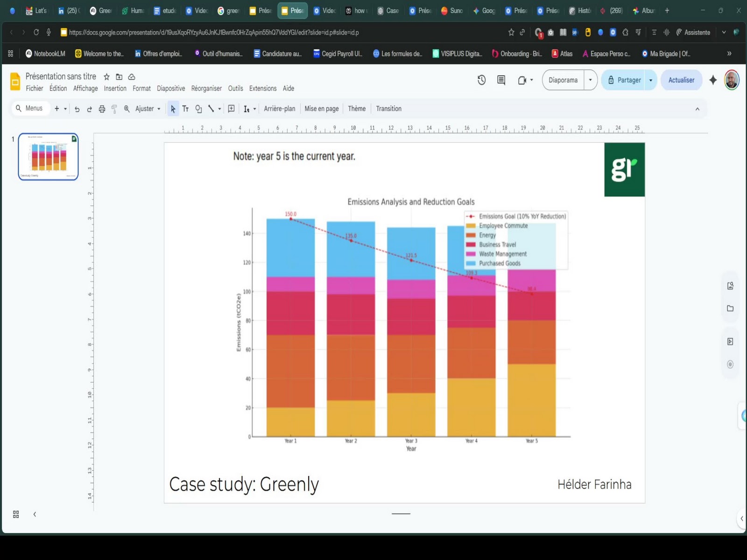Click the add comment toolbar icon

(x=231, y=109)
